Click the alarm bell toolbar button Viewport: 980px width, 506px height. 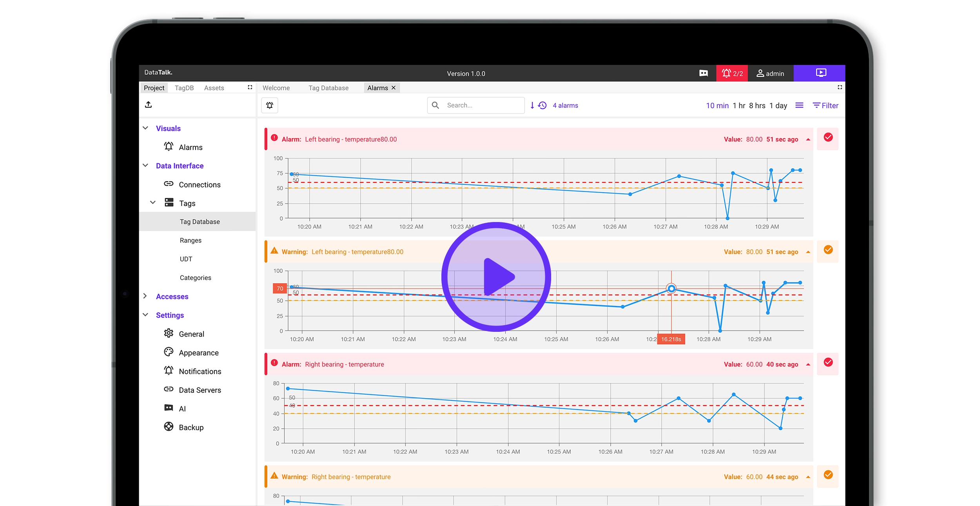click(270, 105)
